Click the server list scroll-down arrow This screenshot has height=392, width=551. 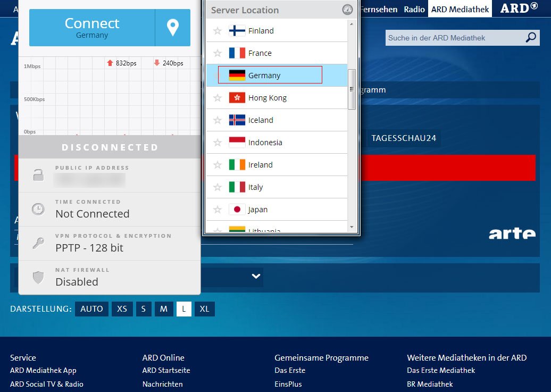352,227
